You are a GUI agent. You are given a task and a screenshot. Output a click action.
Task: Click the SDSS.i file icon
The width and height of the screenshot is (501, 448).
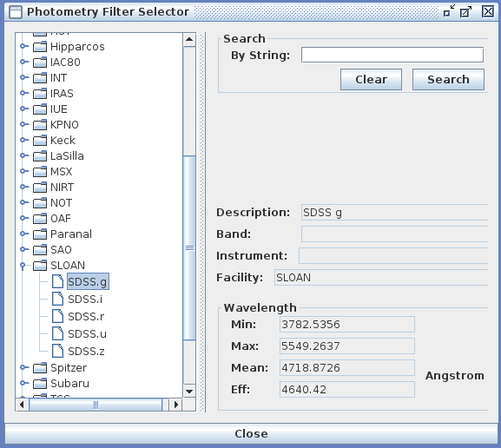coord(57,299)
